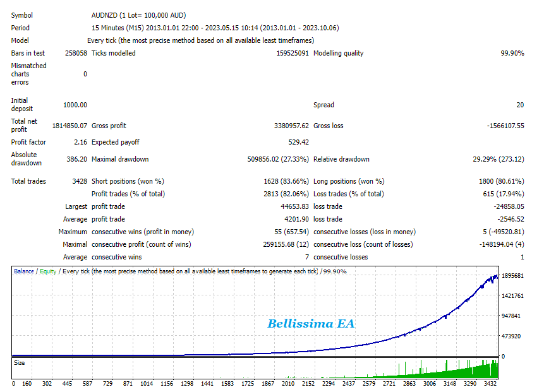This screenshot has width=544, height=392.
Task: Select the Initial deposit amount 1000.00
Action: (75, 105)
